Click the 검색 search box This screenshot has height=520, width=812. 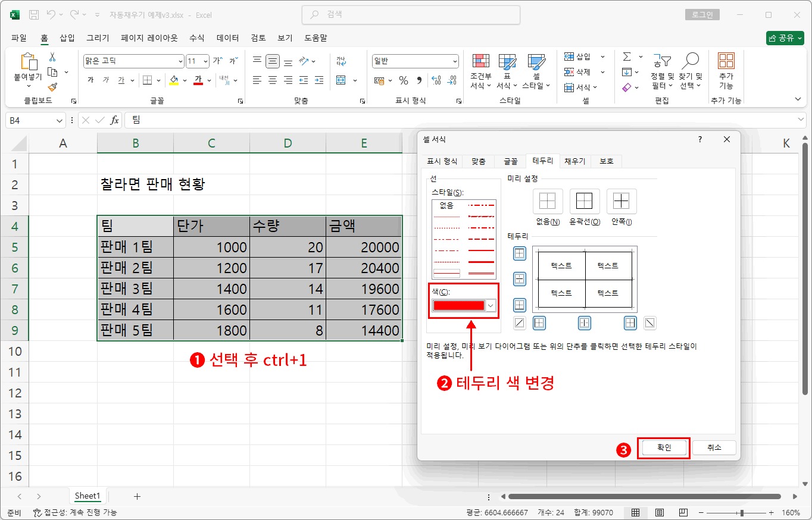point(411,15)
